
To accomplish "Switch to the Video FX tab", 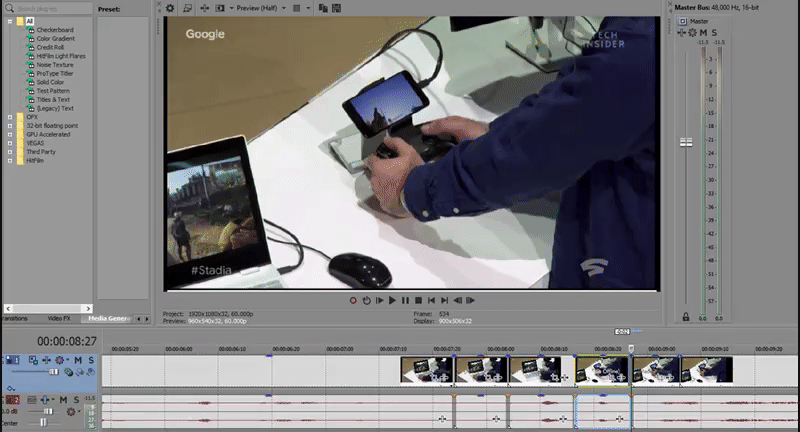I will pos(59,318).
